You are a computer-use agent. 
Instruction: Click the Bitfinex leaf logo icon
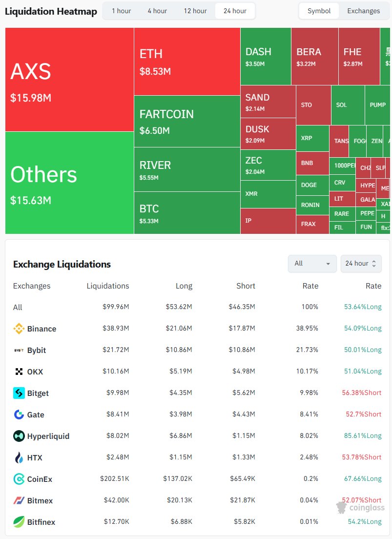coord(19,522)
